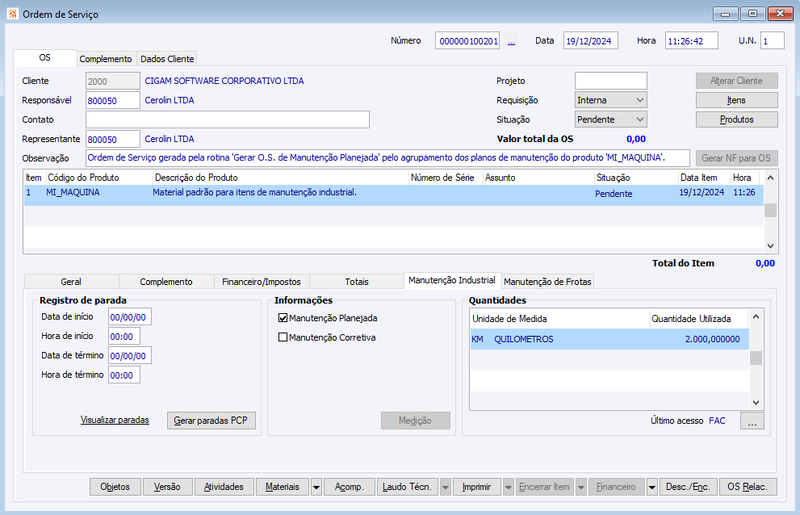The image size is (800, 515).
Task: Click the Ordem de Serviço app icon
Action: pos(13,14)
